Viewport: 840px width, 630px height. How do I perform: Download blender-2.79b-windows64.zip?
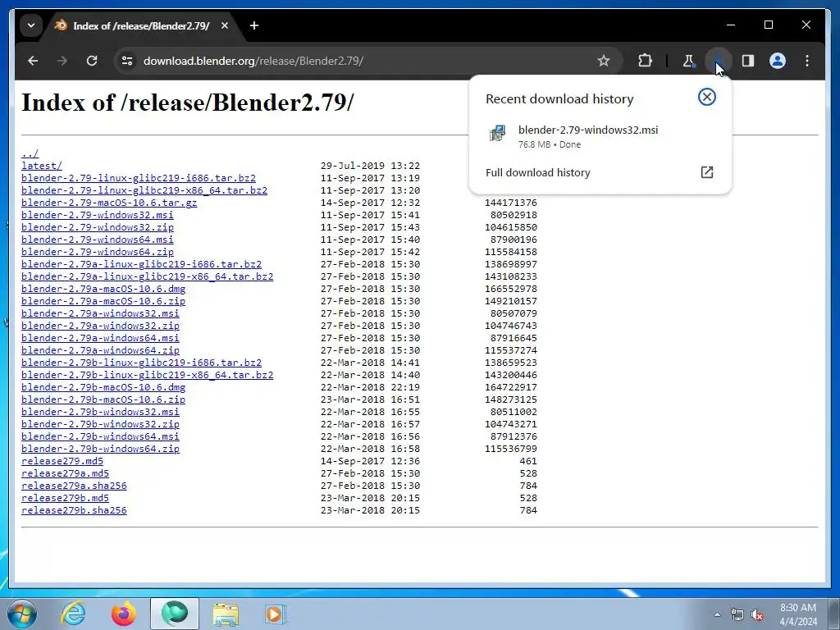point(101,450)
